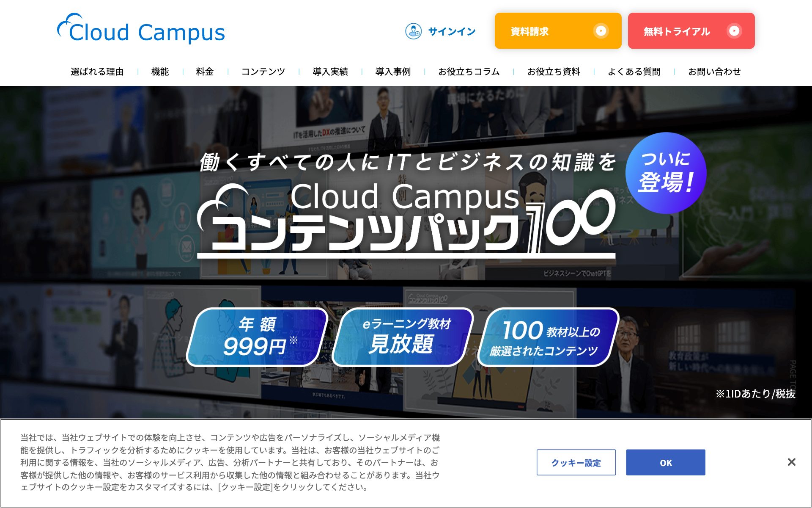This screenshot has width=812, height=508.
Task: Open the 導入事例 menu item
Action: point(393,72)
